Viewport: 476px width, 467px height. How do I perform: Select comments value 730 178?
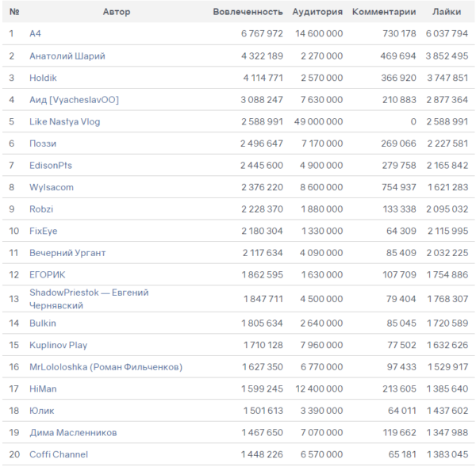[x=399, y=33]
